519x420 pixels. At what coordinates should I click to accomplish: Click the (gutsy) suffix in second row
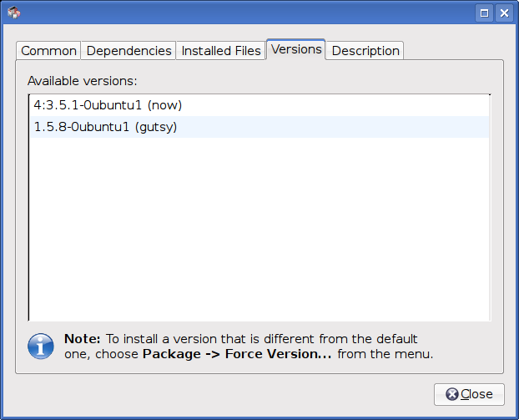click(x=156, y=127)
